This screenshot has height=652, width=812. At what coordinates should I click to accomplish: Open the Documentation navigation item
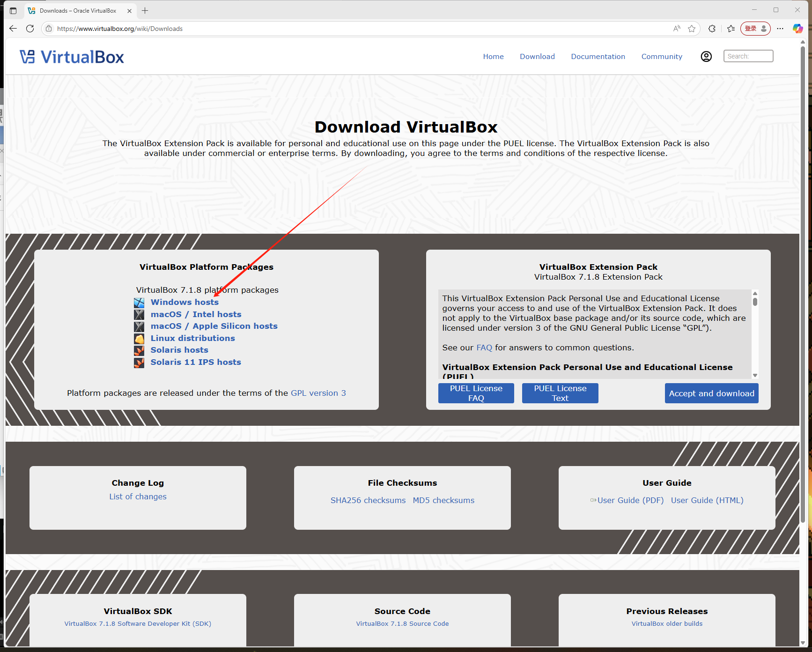(x=598, y=57)
